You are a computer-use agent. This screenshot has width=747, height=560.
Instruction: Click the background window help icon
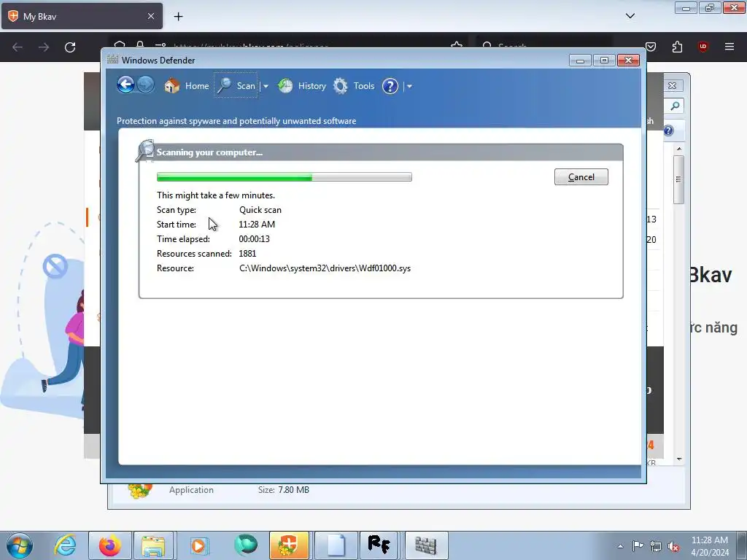pos(669,131)
